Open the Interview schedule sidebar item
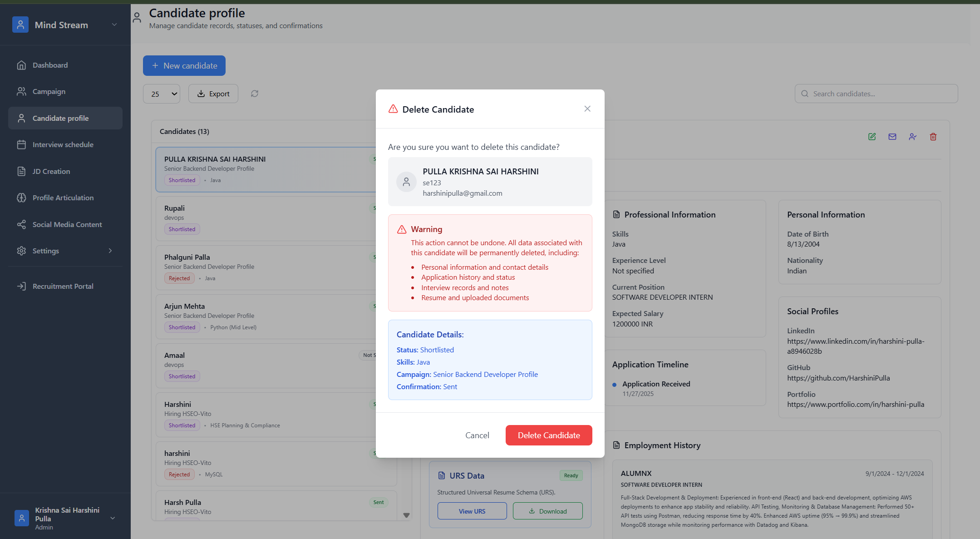Image resolution: width=980 pixels, height=539 pixels. click(x=63, y=145)
